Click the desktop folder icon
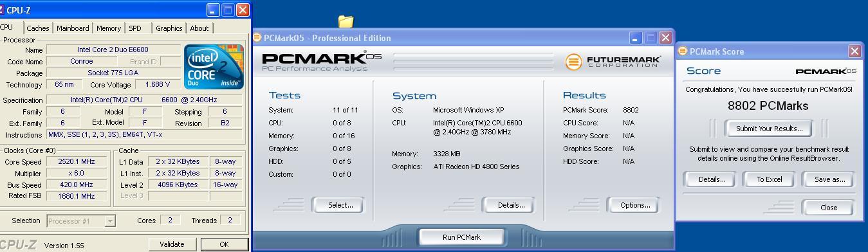Image resolution: width=868 pixels, height=252 pixels. click(x=346, y=22)
